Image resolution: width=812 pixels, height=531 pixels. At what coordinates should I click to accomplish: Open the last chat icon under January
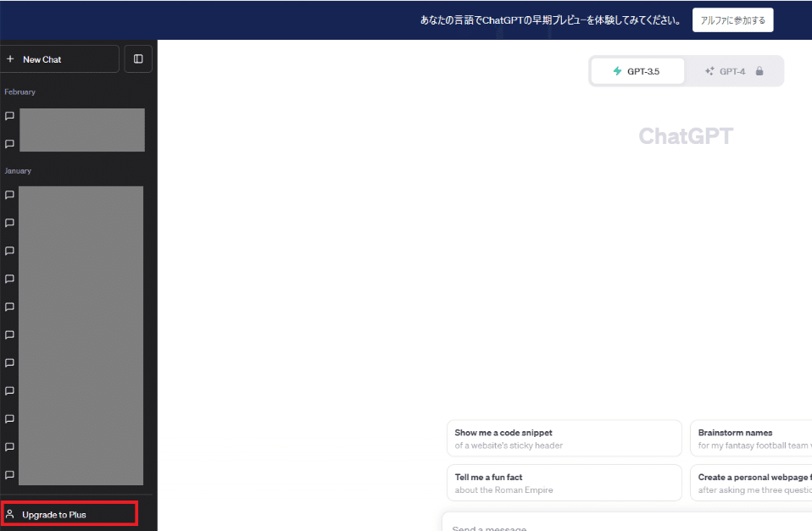(9, 474)
